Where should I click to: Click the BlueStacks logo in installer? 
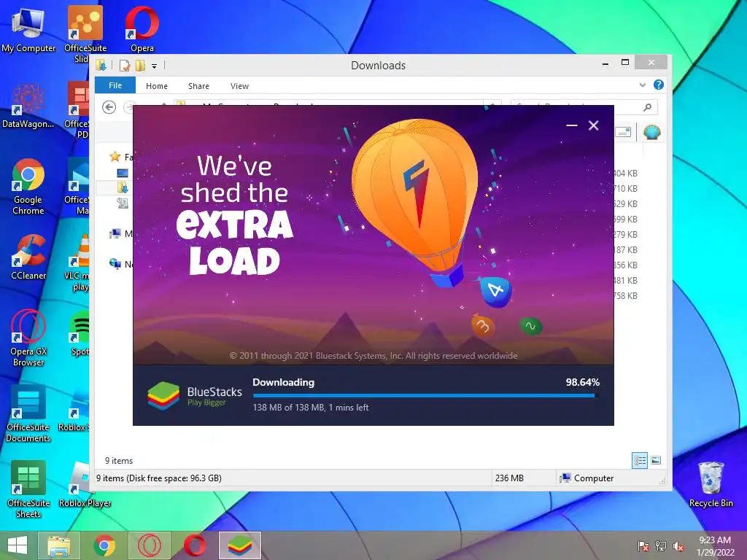(x=163, y=396)
